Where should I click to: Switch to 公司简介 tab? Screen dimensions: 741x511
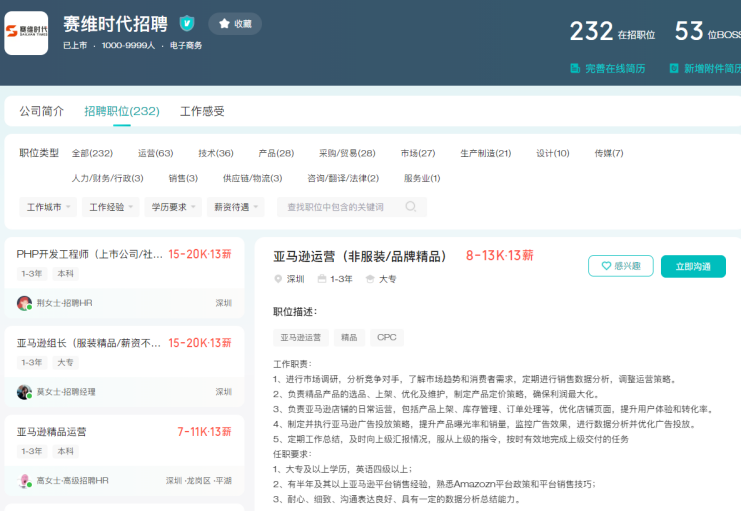42,111
